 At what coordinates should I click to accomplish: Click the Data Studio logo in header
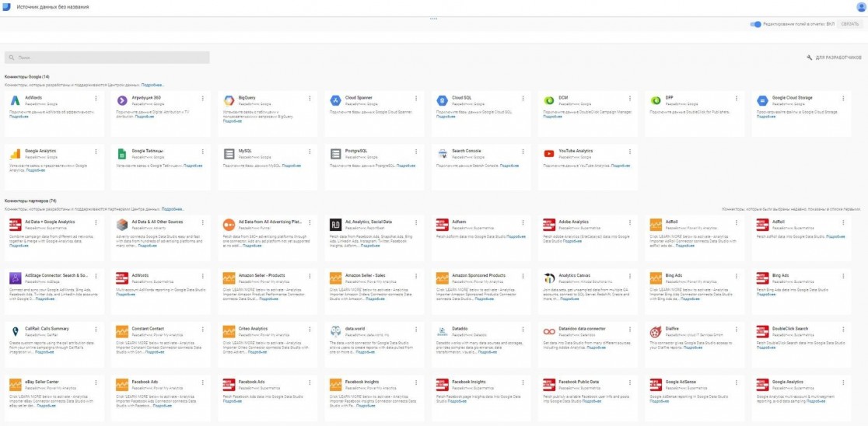point(6,7)
